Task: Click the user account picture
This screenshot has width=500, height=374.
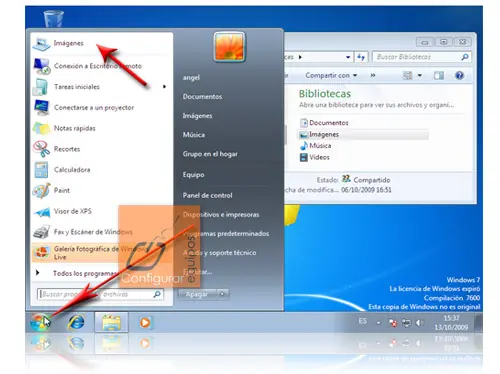Action: [229, 47]
